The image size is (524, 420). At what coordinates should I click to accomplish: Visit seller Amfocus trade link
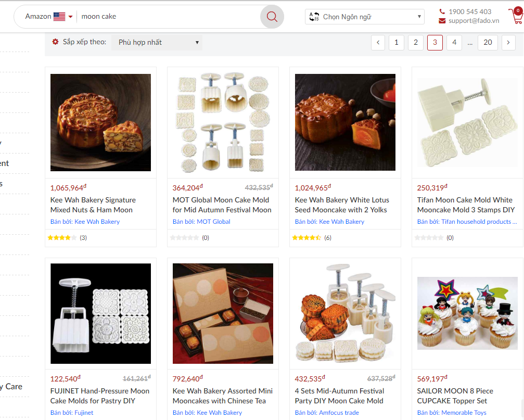tap(327, 413)
